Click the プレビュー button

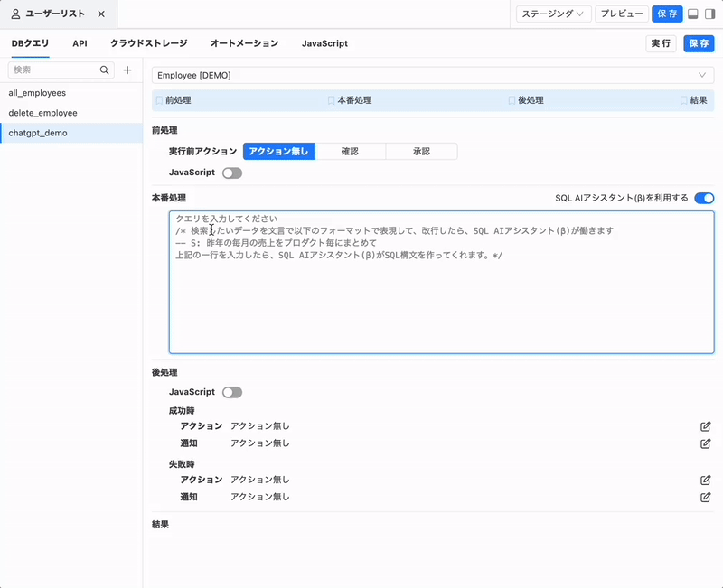(622, 14)
